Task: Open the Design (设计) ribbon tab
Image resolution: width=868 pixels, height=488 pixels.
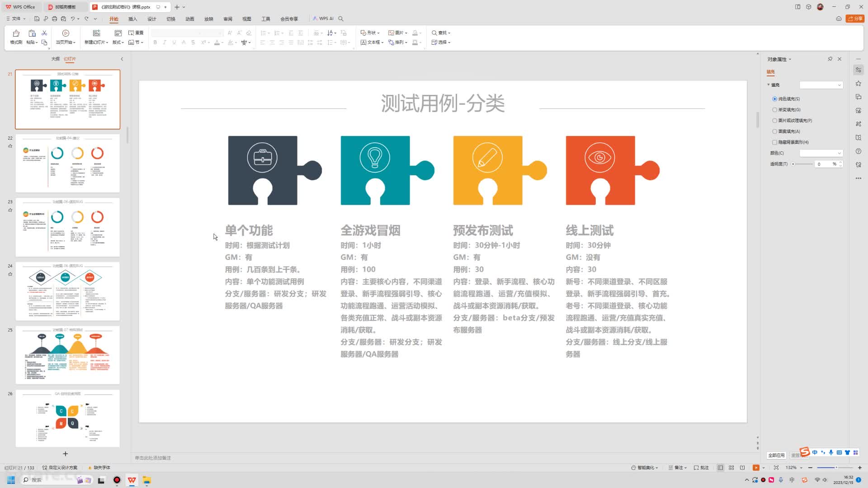Action: coord(151,19)
